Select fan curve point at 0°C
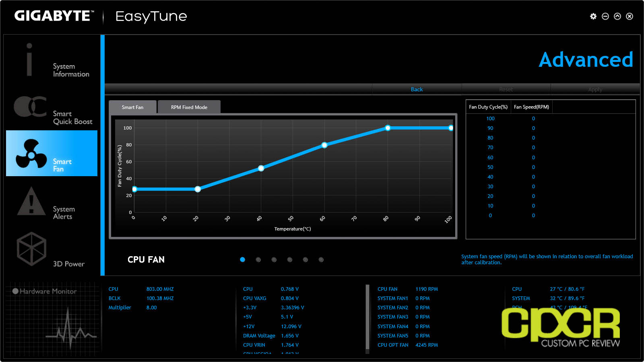This screenshot has height=362, width=644. [134, 189]
